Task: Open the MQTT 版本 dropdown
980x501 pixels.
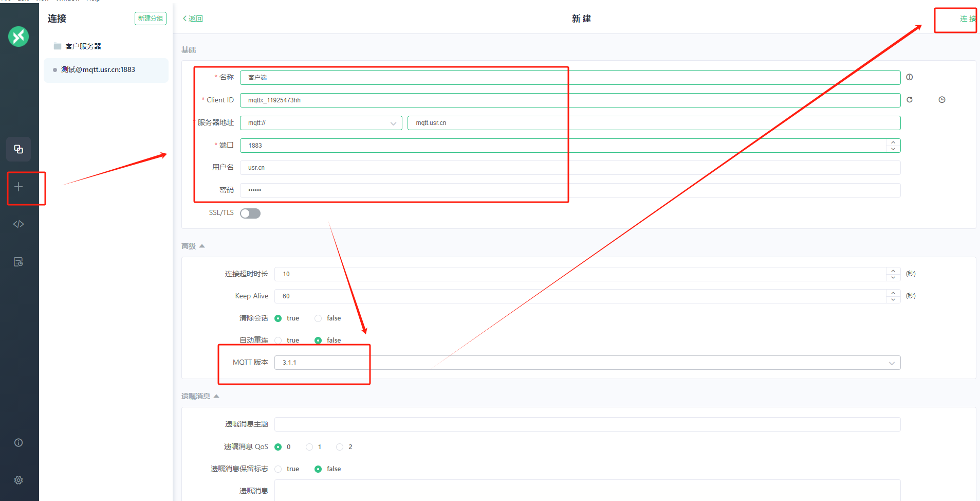Action: (x=587, y=363)
